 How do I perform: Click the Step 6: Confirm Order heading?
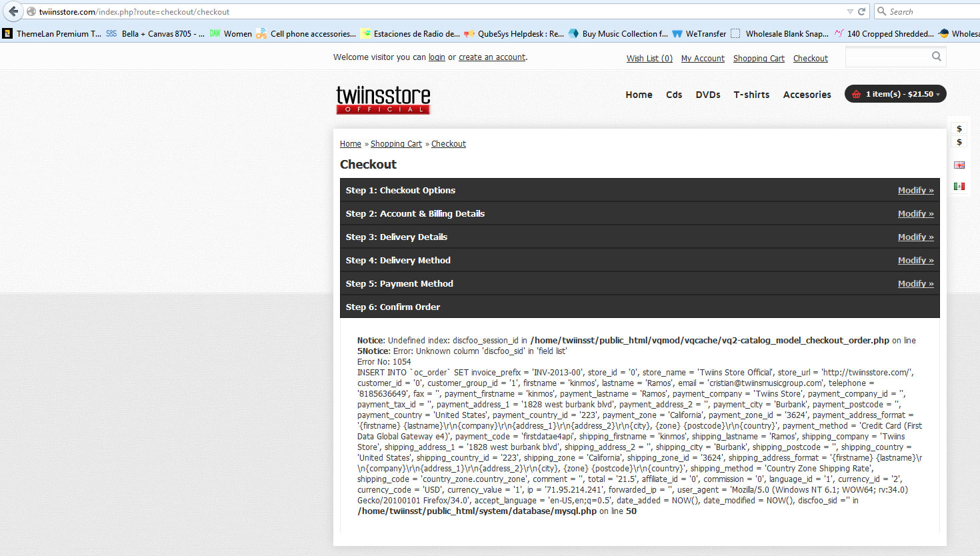pyautogui.click(x=393, y=307)
